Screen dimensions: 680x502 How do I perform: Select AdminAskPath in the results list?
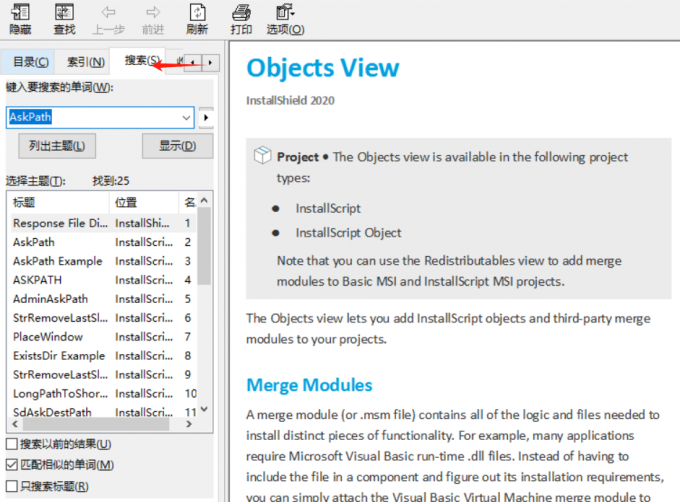point(50,299)
